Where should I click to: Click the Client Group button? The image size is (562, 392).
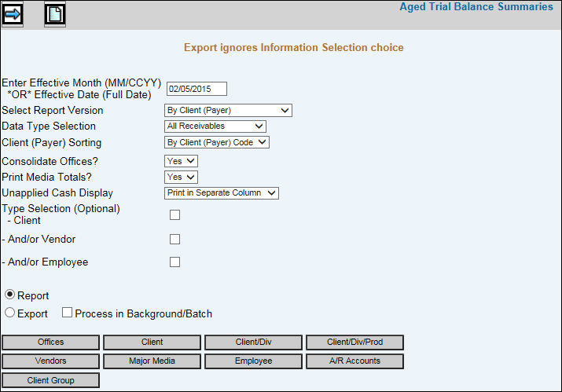[x=51, y=380]
